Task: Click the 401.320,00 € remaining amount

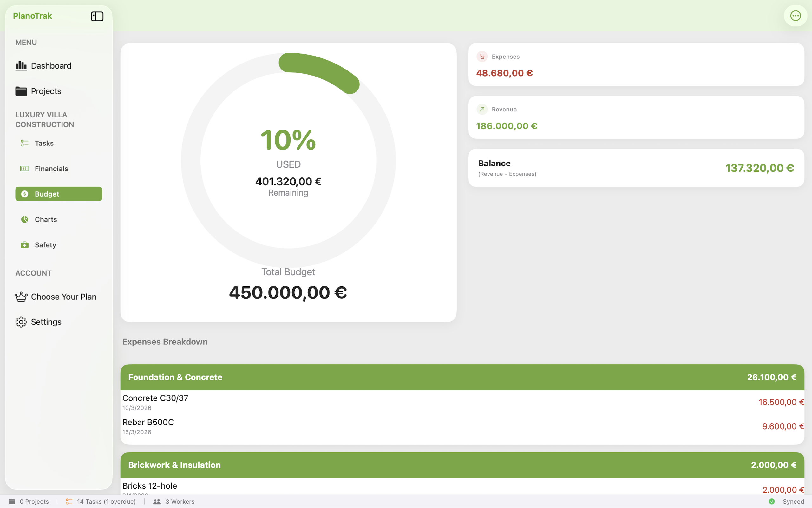Action: (x=288, y=181)
